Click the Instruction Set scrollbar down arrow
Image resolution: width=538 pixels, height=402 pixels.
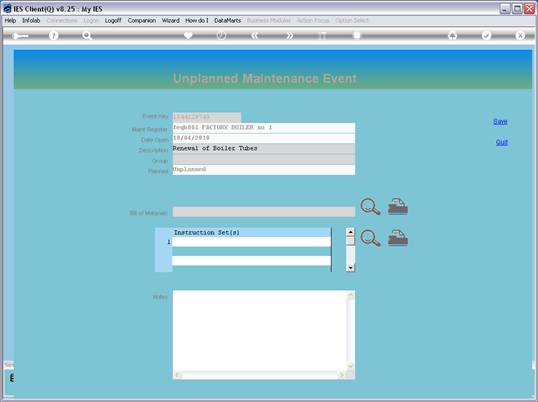pos(350,268)
